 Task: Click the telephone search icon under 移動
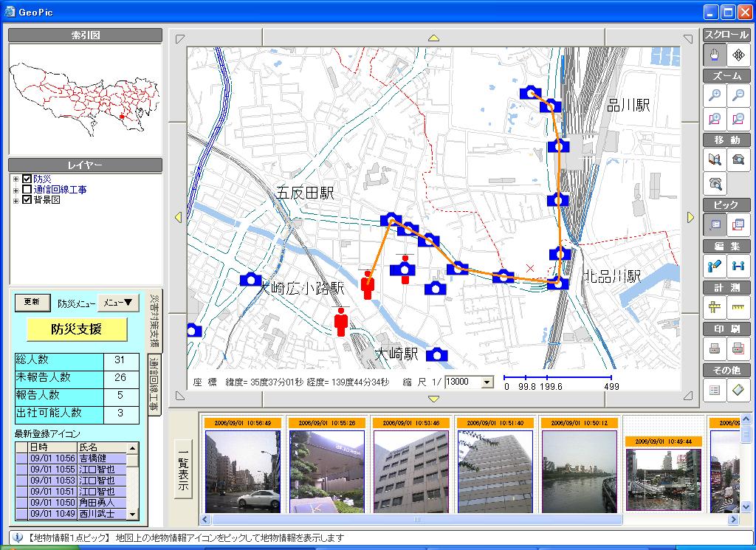[x=715, y=183]
